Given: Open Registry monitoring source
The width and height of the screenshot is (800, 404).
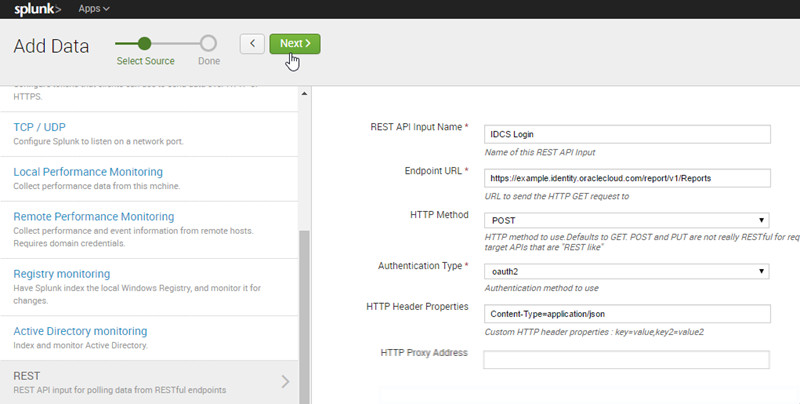Looking at the screenshot, I should (x=62, y=274).
